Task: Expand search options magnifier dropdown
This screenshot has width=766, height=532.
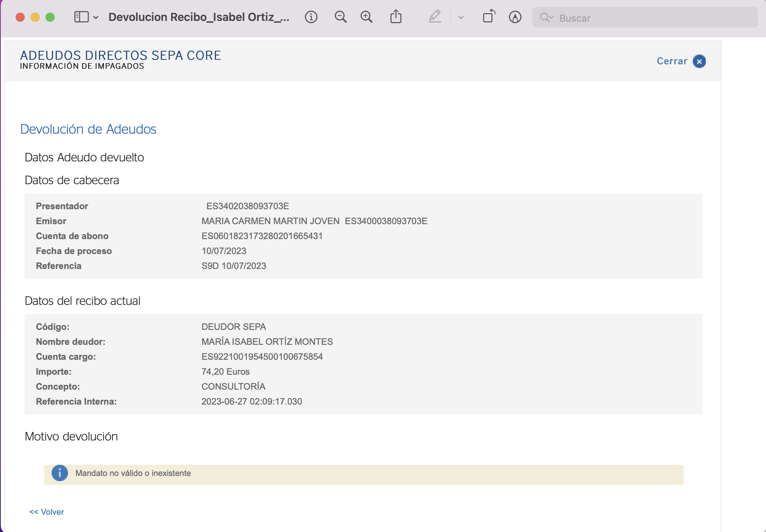Action: coord(547,18)
